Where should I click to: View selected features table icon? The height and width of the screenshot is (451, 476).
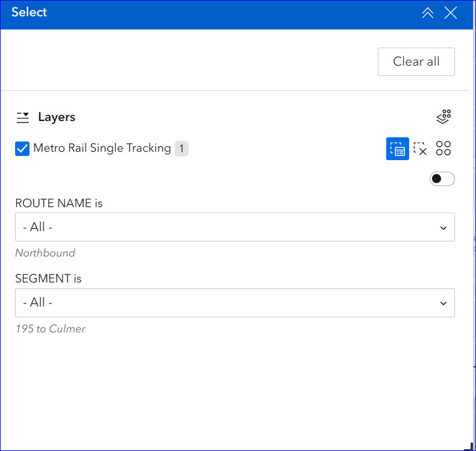click(x=398, y=149)
